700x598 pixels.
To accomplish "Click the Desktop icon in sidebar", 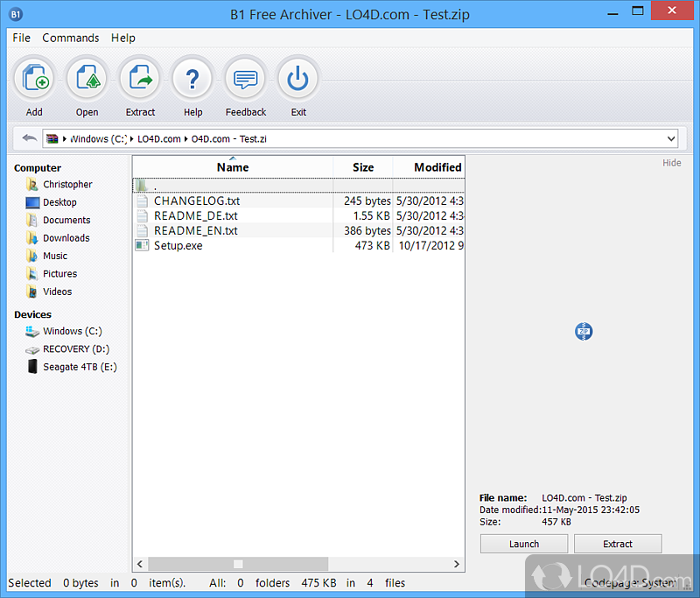I will point(32,203).
